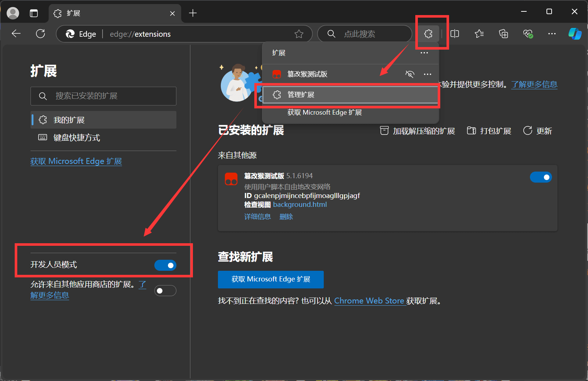Switch to the 扩展 browser tab
588x381 pixels.
click(115, 13)
